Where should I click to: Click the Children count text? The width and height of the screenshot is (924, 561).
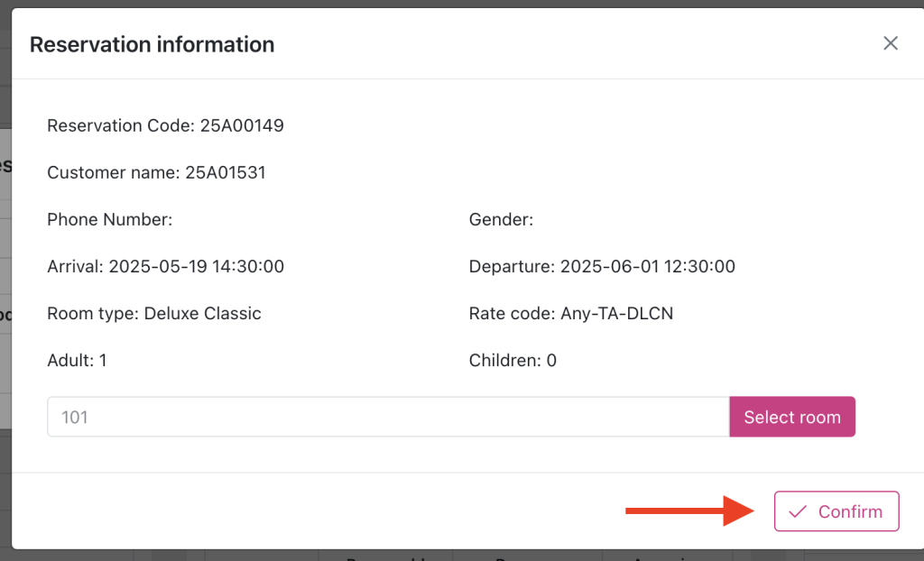(x=513, y=360)
